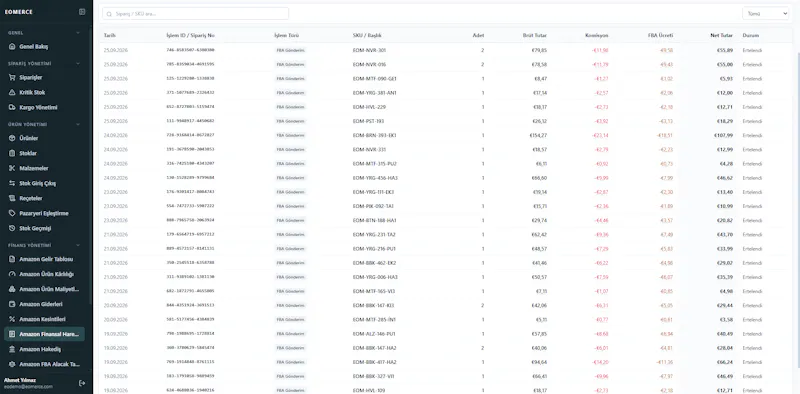Open the Ahmet Yılmaz user profile
The width and height of the screenshot is (800, 394).
pos(28,383)
